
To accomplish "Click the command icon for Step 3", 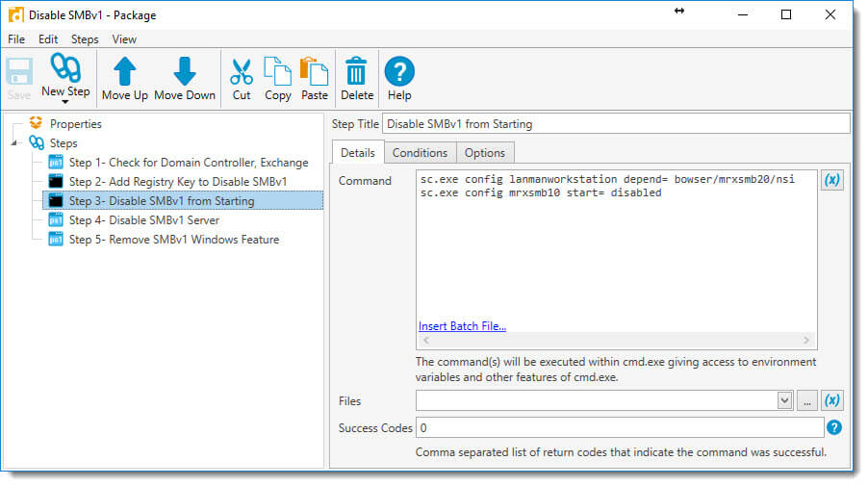I will (56, 201).
